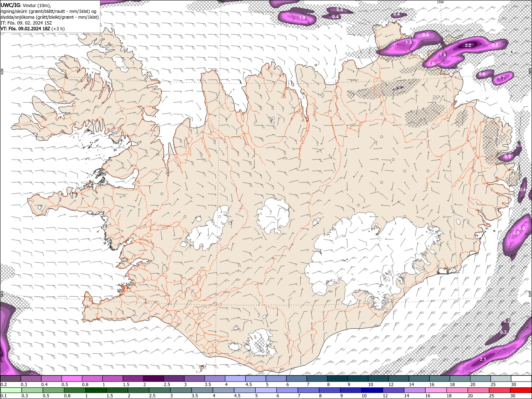The image size is (532, 399).
Task: Click the bright red 30 rain legend swatch
Action: pos(521,390)
